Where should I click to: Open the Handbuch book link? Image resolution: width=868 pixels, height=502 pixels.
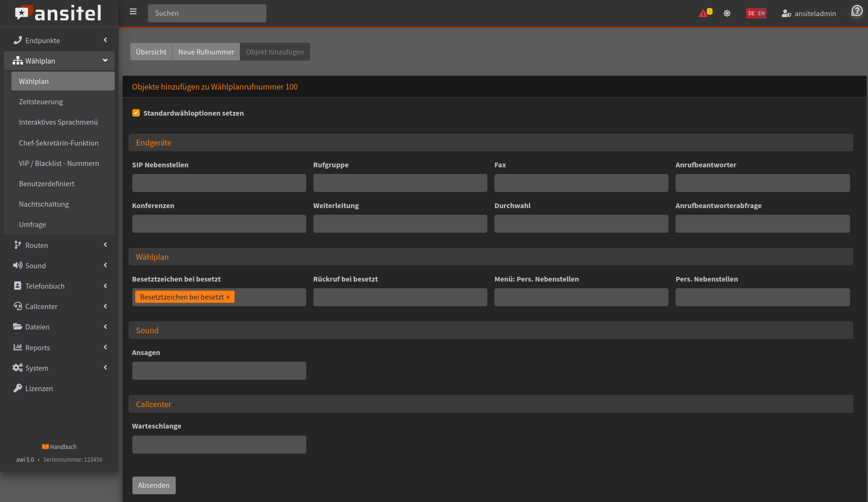59,447
